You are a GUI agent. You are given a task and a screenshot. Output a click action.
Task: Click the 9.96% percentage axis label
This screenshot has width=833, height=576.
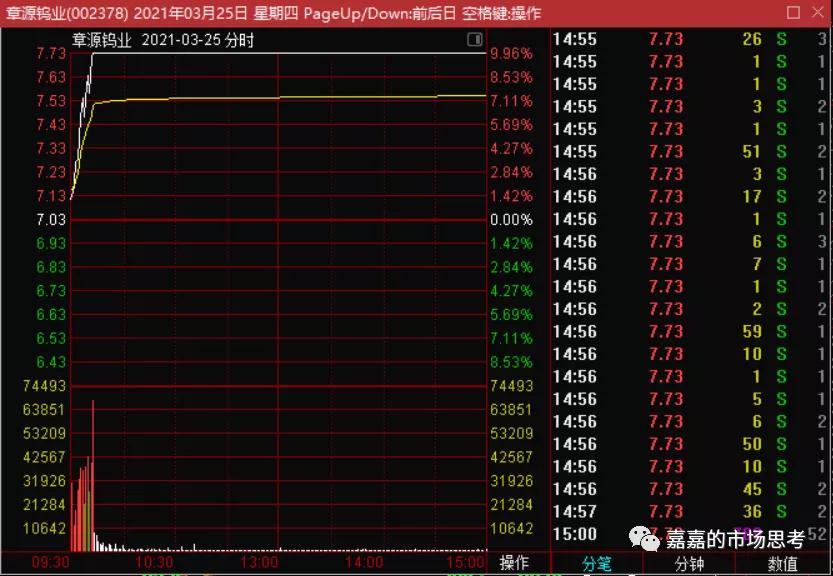[x=511, y=54]
